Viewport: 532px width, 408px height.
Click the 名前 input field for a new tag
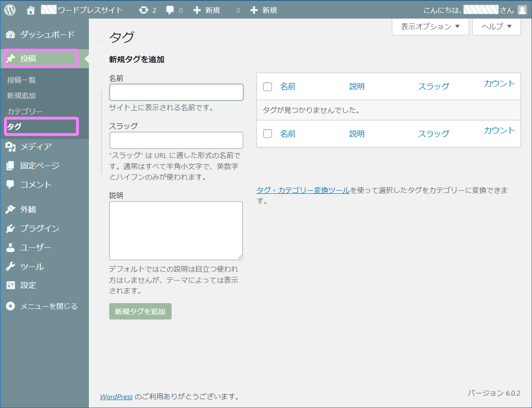pyautogui.click(x=176, y=92)
